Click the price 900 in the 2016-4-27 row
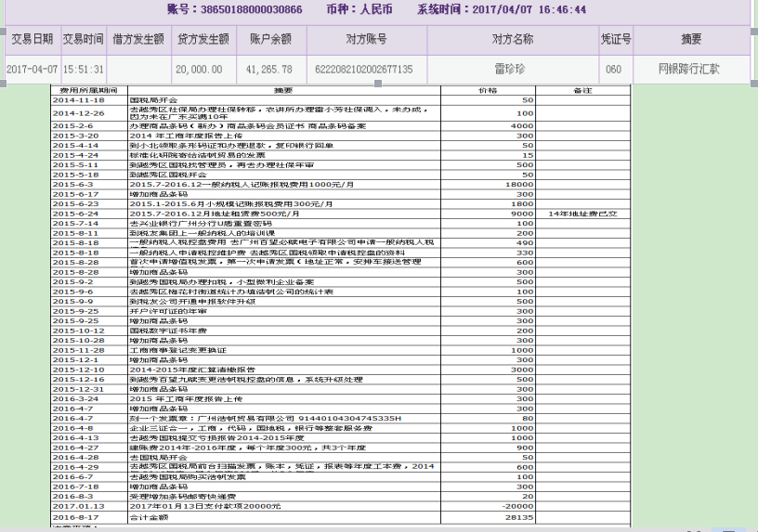758x532 pixels. 525,448
